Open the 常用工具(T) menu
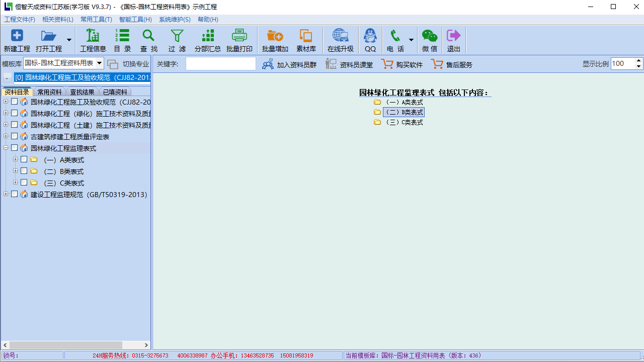This screenshot has height=362, width=644. [x=96, y=19]
